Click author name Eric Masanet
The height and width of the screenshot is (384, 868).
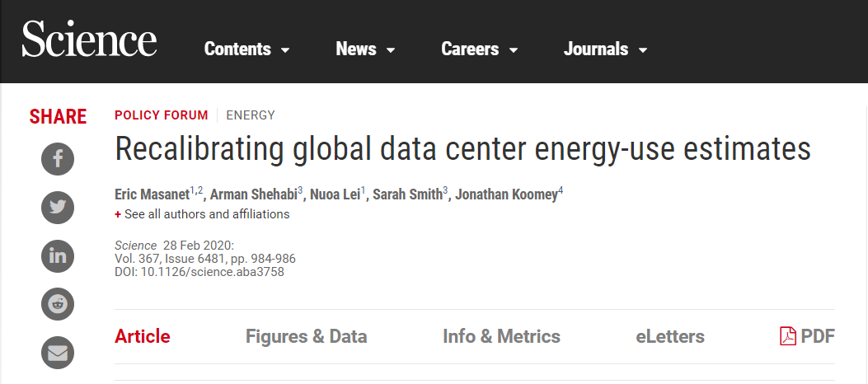[152, 194]
